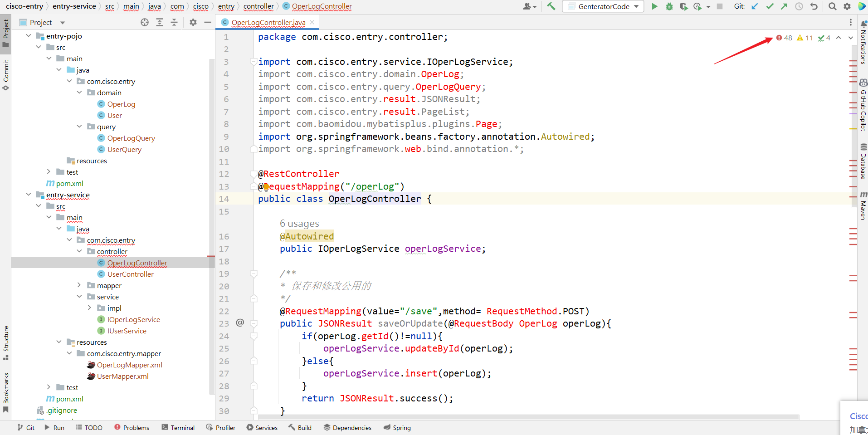Open editor tabs more-options menu
Viewport: 868px width, 435px height.
tap(851, 22)
